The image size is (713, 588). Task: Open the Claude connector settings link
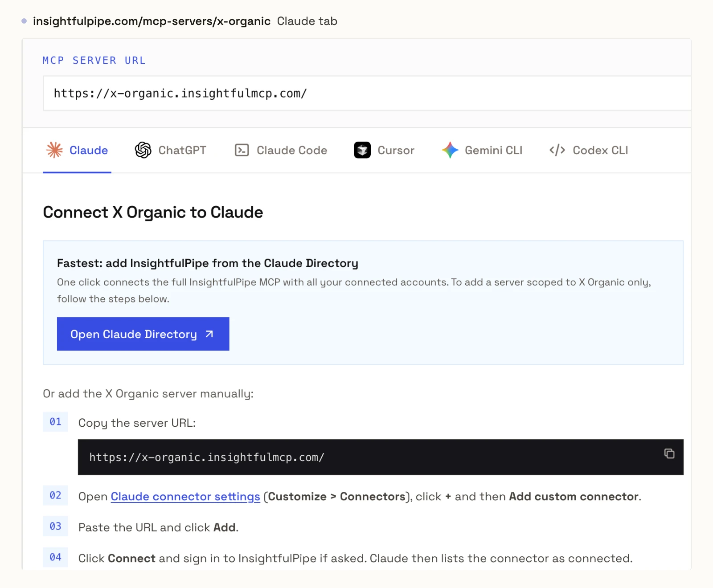[185, 497]
